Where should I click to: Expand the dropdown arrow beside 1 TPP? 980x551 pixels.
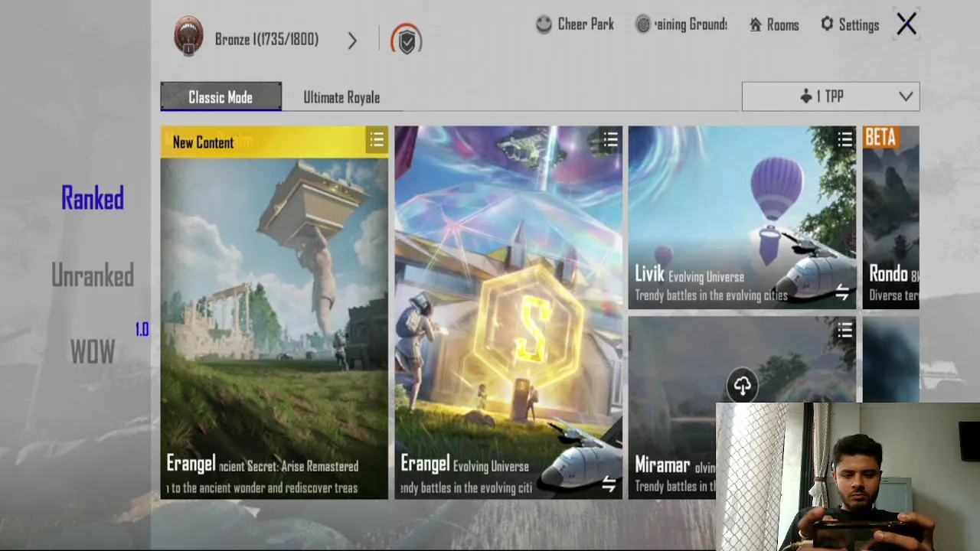[906, 96]
